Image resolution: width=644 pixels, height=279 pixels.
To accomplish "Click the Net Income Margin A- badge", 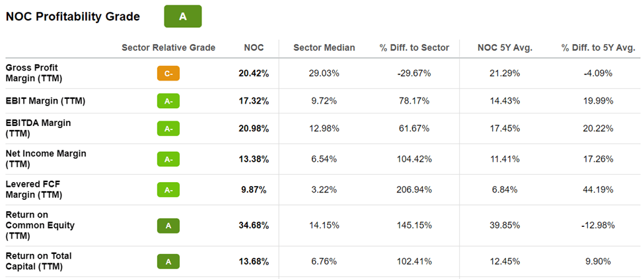I will [168, 159].
